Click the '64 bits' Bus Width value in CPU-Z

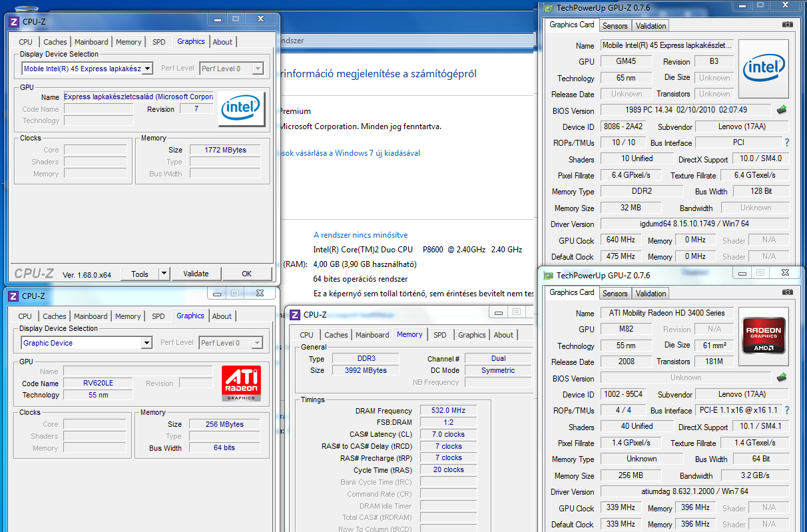(x=224, y=447)
